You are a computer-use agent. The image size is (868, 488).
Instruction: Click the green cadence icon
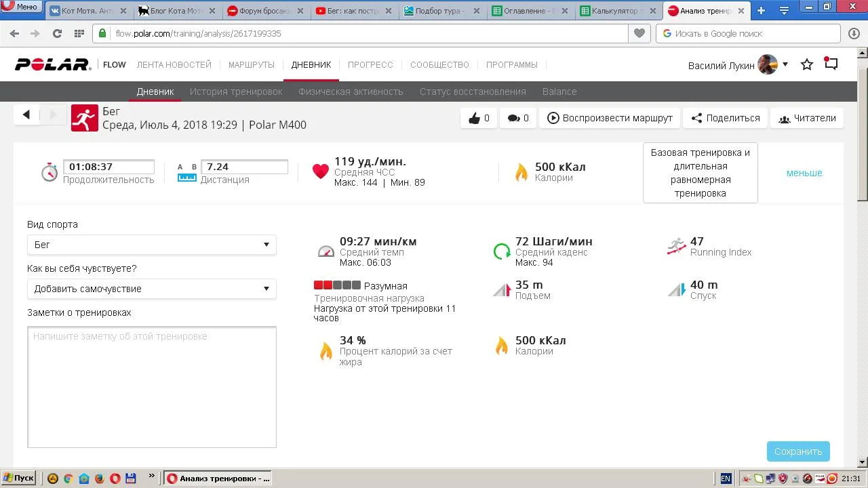[502, 251]
